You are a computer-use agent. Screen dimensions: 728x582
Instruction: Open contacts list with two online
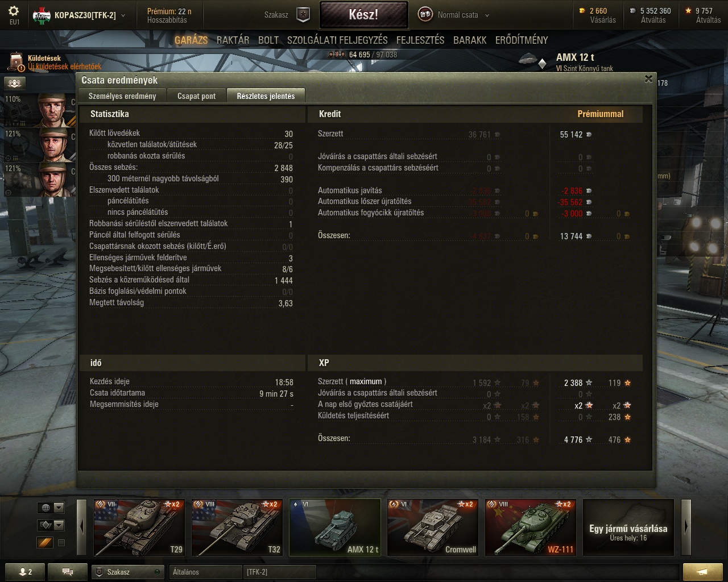click(x=26, y=572)
